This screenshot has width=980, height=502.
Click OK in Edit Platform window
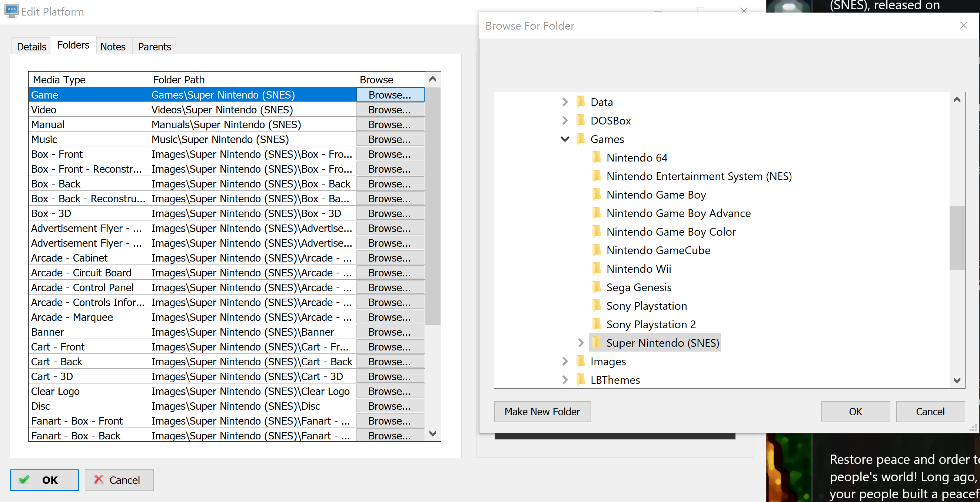44,480
